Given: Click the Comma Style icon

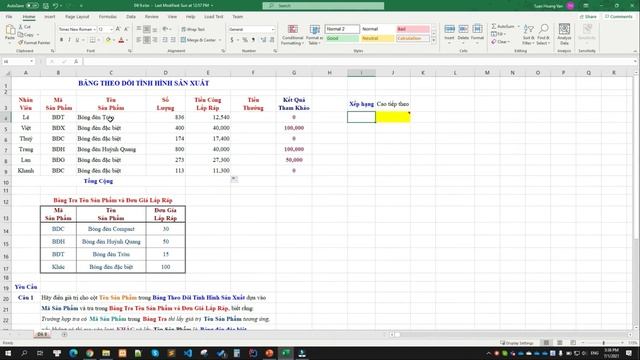Looking at the screenshot, I should pos(253,40).
